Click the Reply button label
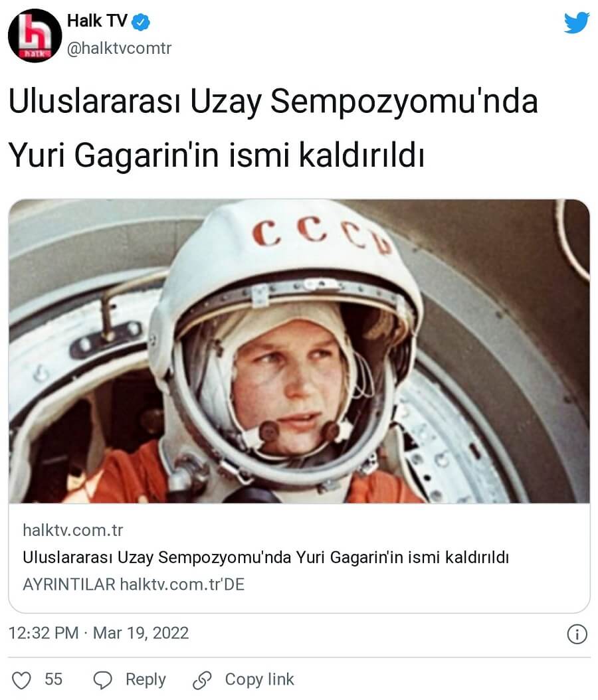The height and width of the screenshot is (700, 598). 146,680
